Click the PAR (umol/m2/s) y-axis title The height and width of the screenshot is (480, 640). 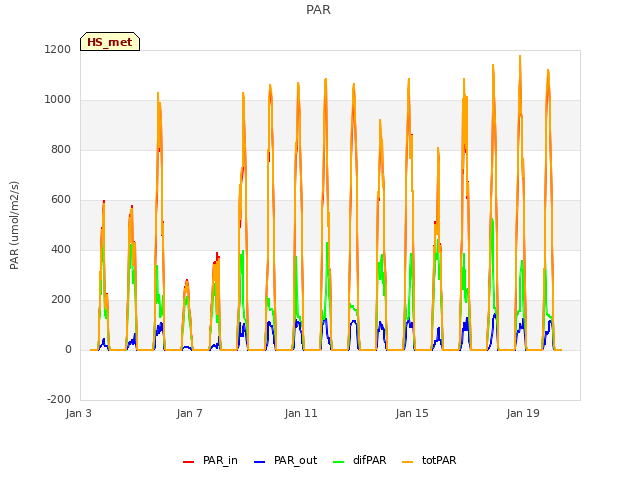pos(14,225)
